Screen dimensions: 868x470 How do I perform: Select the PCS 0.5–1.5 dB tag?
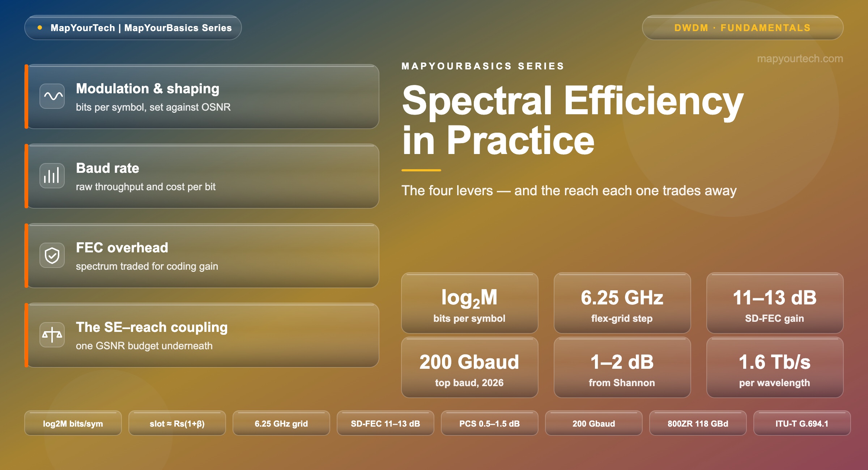pos(490,423)
